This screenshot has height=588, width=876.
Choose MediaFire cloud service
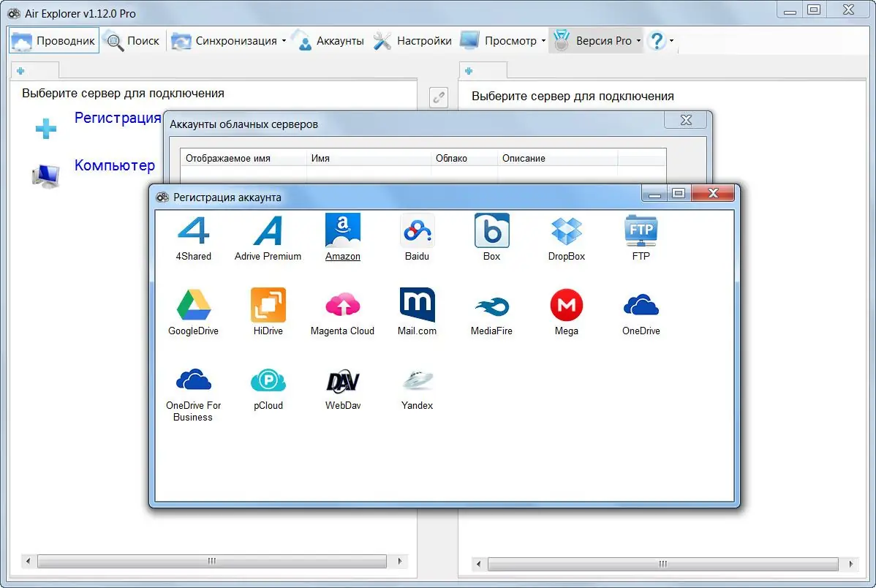click(491, 306)
